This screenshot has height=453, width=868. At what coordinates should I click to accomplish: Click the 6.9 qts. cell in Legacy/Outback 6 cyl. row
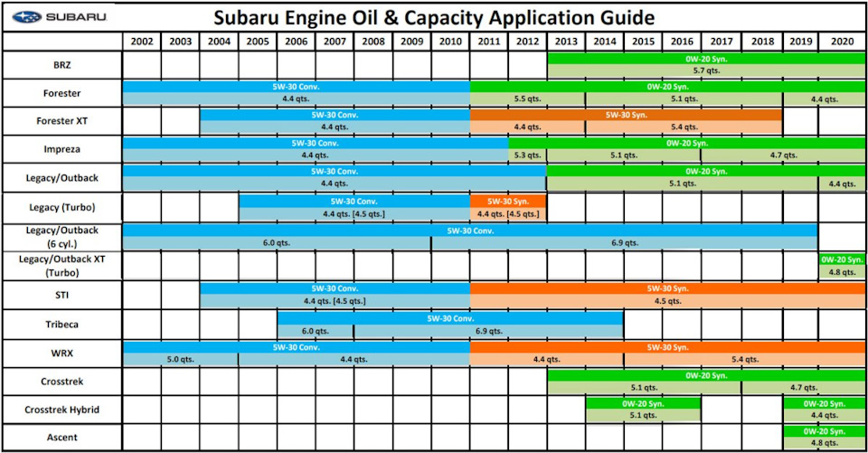click(x=625, y=243)
